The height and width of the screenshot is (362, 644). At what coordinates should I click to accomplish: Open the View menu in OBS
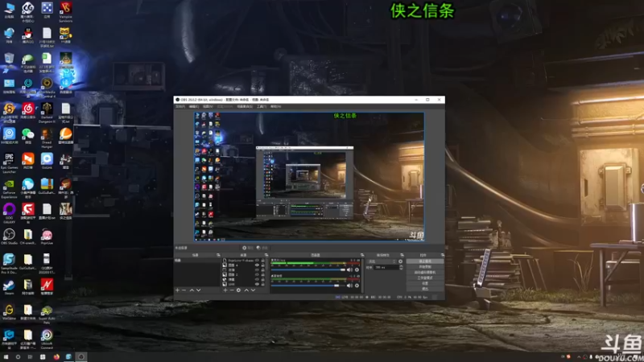tap(208, 107)
